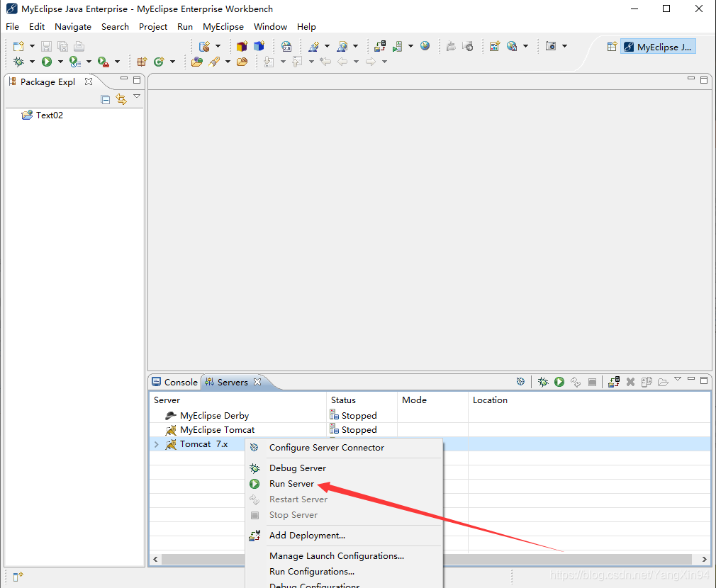716x588 pixels.
Task: Click the blue cube new project icon
Action: pos(259,46)
